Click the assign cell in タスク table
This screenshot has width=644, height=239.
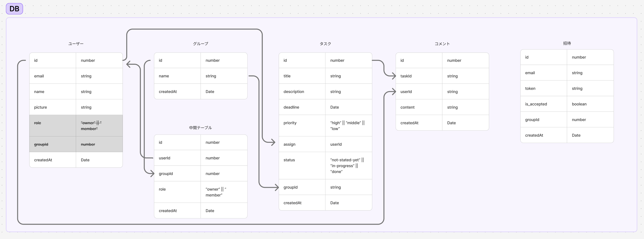(302, 144)
